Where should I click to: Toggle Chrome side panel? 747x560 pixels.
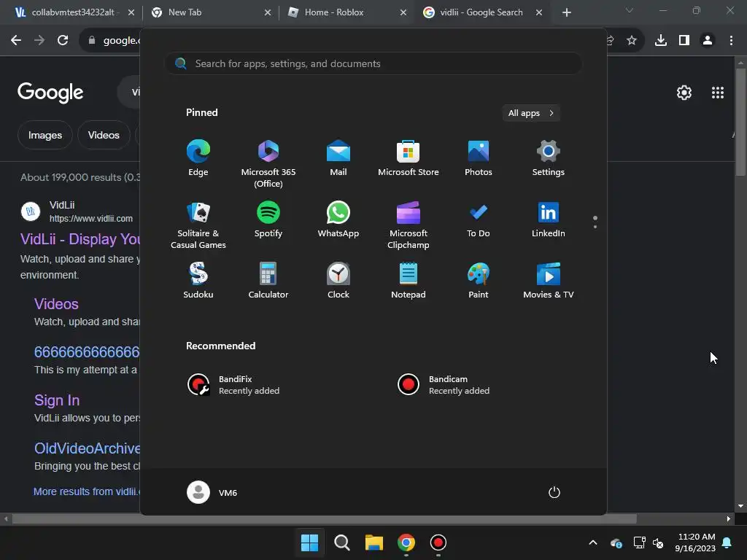pyautogui.click(x=684, y=41)
